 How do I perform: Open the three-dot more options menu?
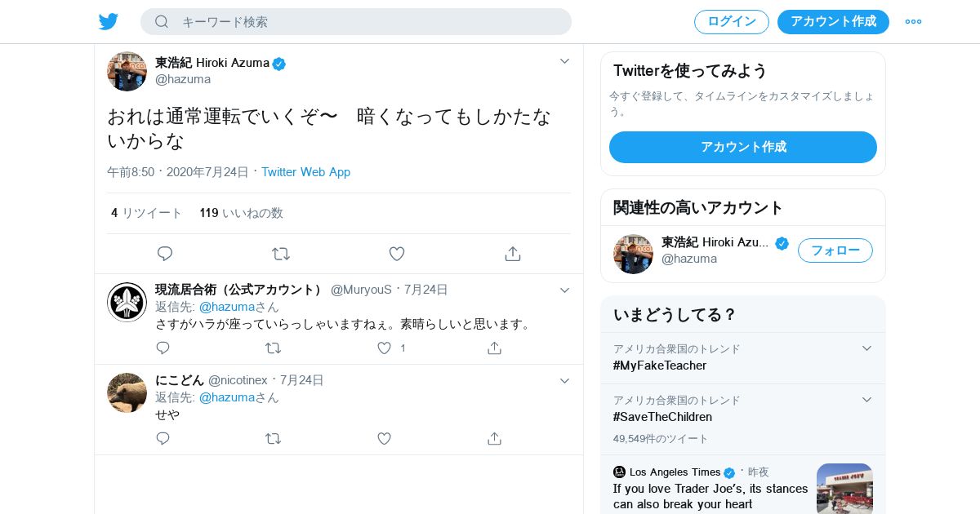pyautogui.click(x=913, y=22)
